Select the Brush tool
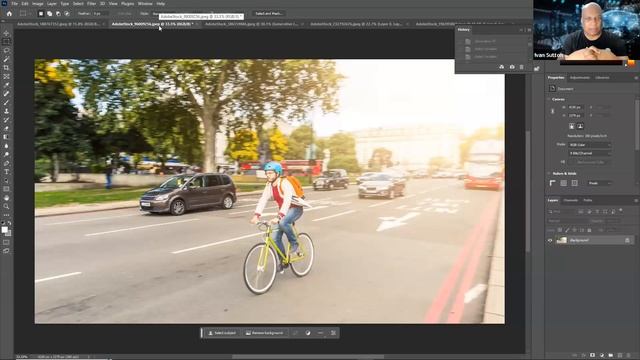The image size is (640, 360). (6, 102)
